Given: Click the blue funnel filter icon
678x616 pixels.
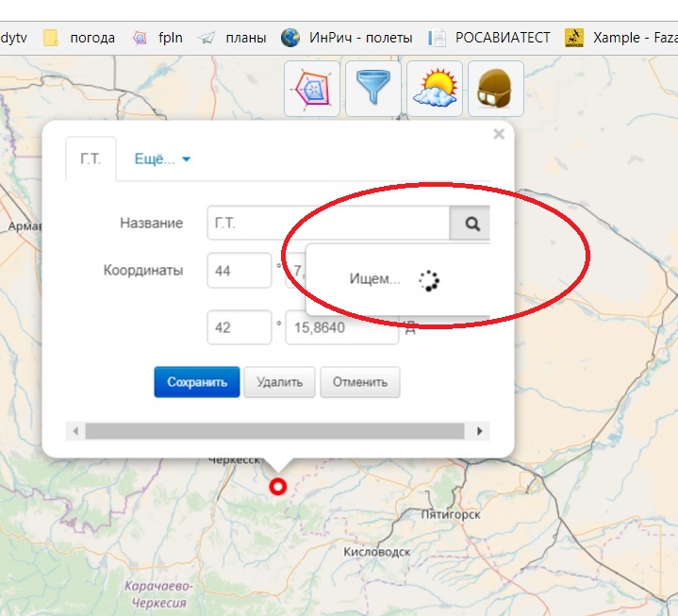Looking at the screenshot, I should point(372,89).
